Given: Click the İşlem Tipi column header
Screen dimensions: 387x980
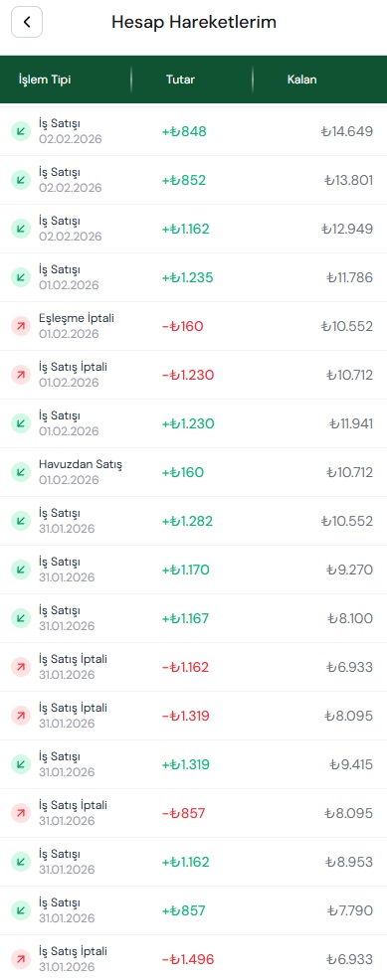Looking at the screenshot, I should point(45,80).
